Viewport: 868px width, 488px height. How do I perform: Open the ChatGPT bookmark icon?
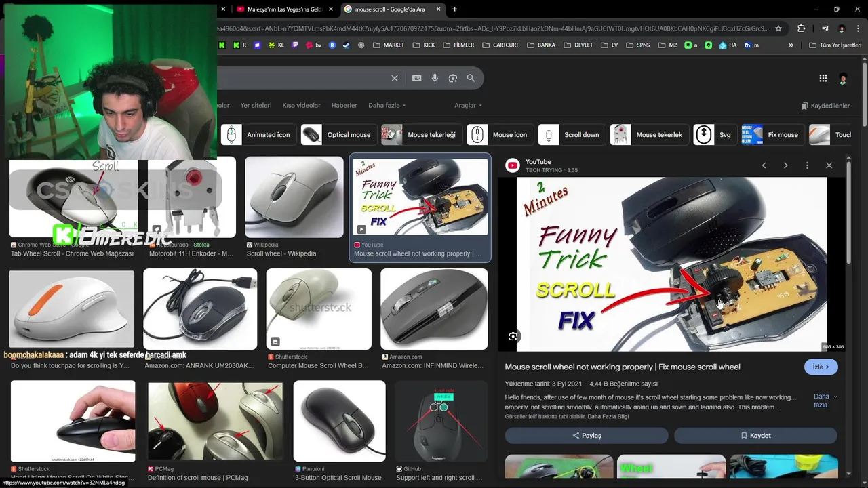tap(361, 45)
